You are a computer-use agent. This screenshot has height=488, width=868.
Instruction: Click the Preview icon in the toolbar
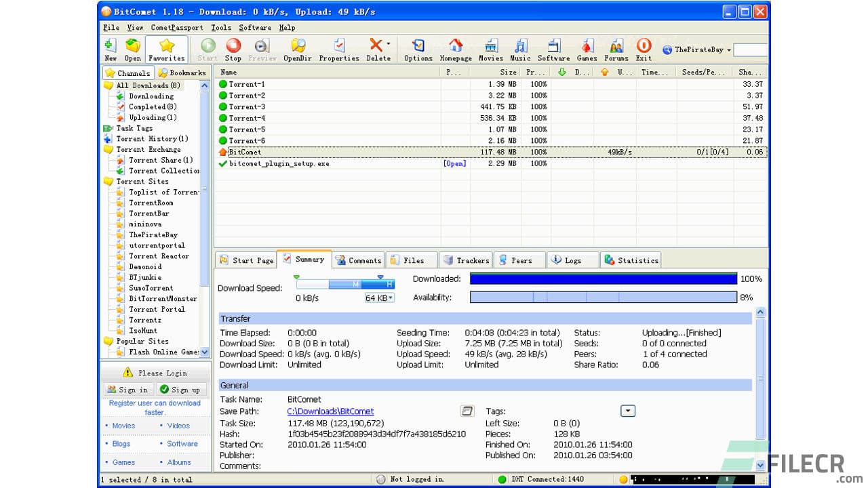261,49
